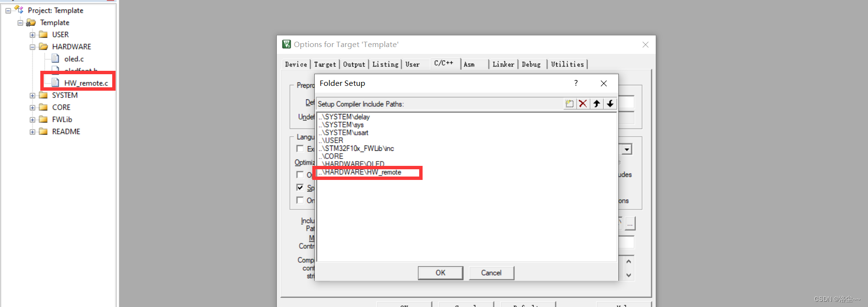Move selected path down in list
868x307 pixels.
610,104
